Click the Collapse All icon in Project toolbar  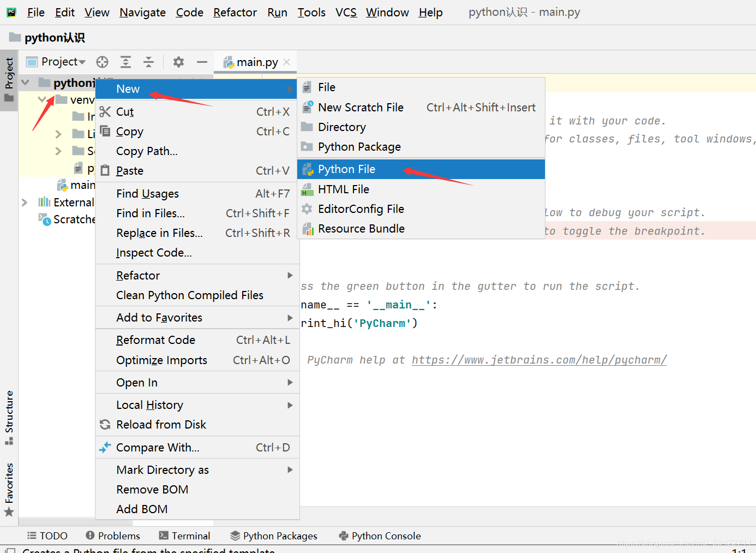pyautogui.click(x=148, y=62)
